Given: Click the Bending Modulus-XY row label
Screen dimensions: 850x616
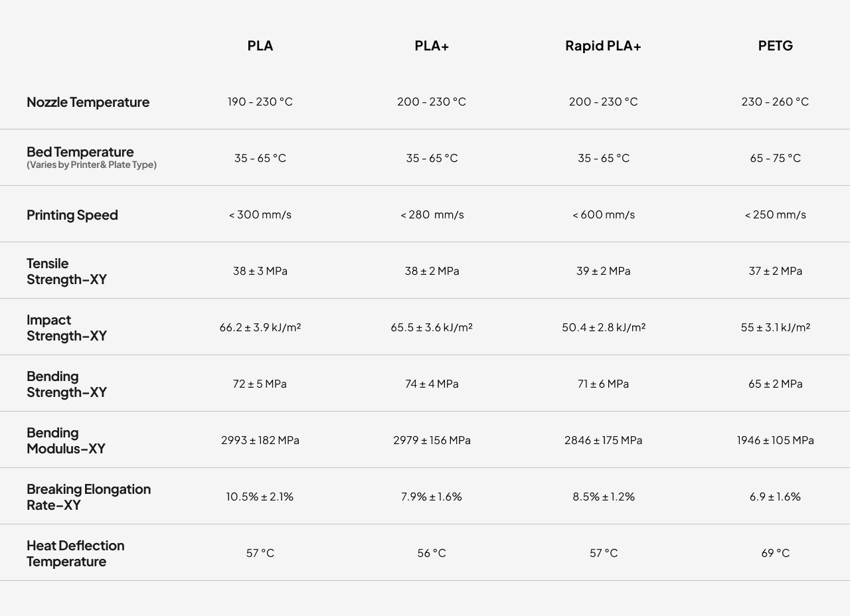Looking at the screenshot, I should coord(66,441).
